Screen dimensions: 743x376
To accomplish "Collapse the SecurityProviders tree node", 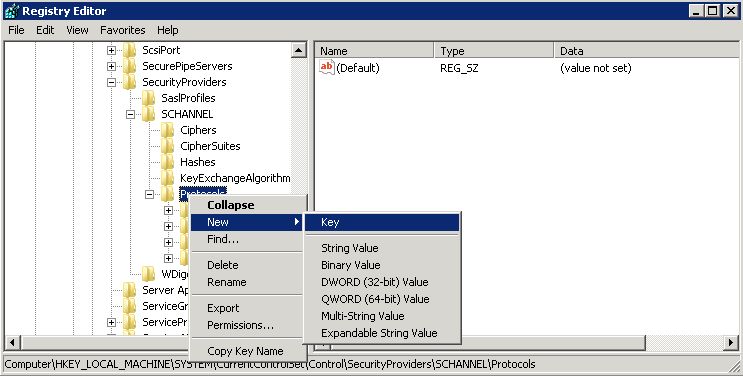I will coord(111,83).
